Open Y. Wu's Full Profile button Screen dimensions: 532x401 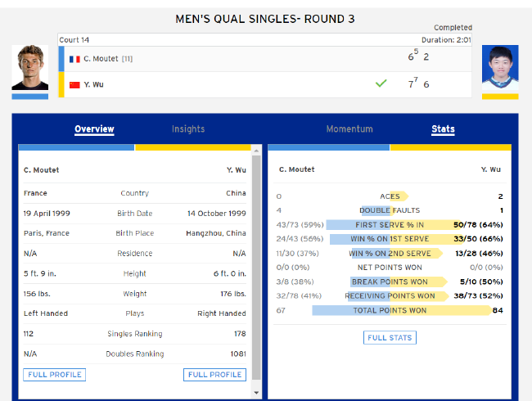(214, 375)
